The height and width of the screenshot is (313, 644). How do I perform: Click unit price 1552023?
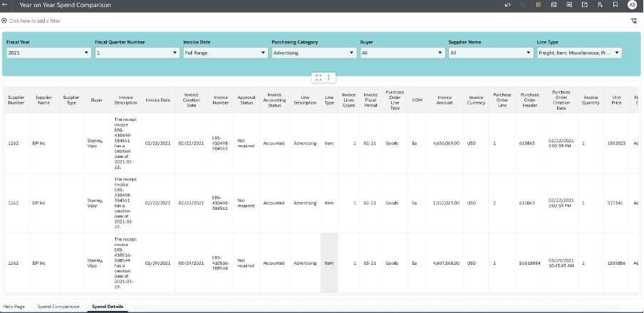pyautogui.click(x=616, y=143)
